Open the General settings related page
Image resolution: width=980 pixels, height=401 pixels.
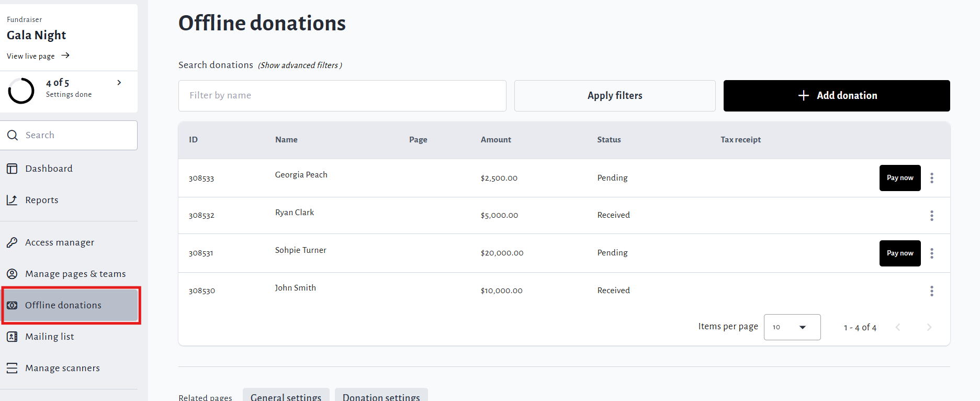tap(286, 396)
